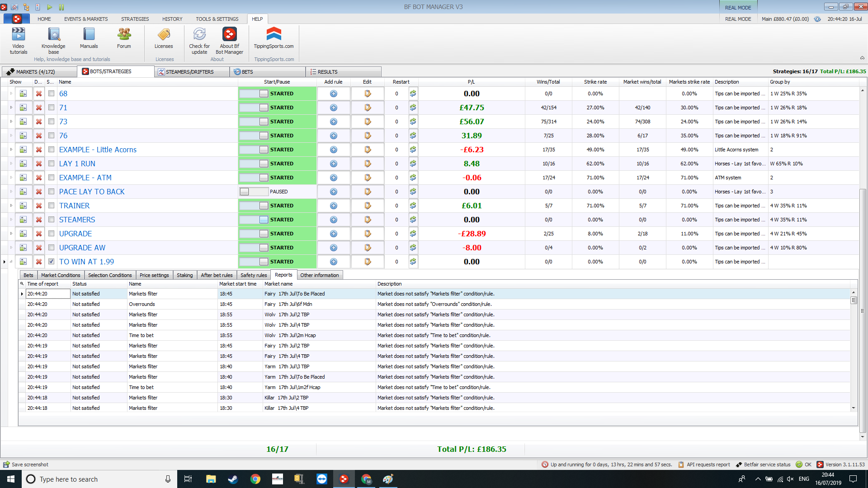Check the select box for UPGRADE AW
This screenshot has width=868, height=488.
51,248
